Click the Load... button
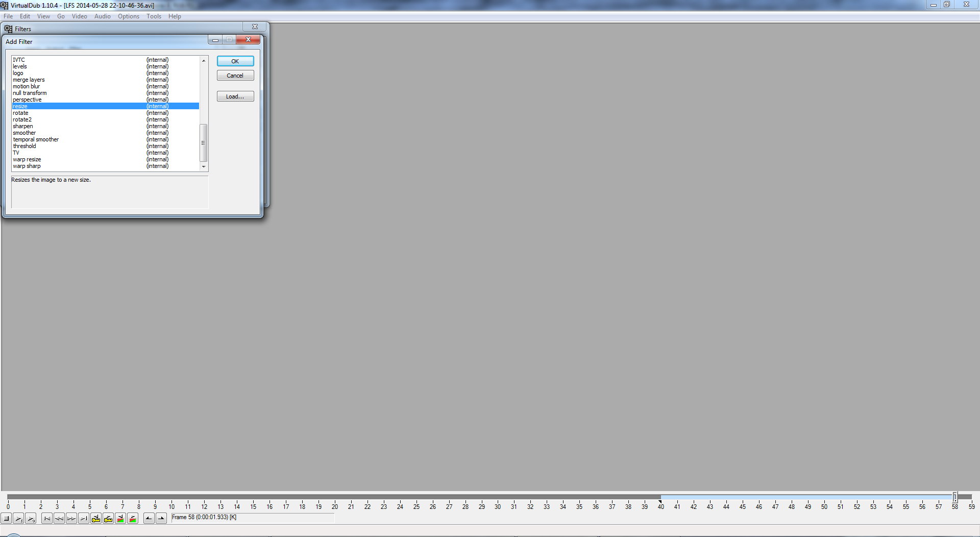The image size is (980, 537). click(235, 96)
